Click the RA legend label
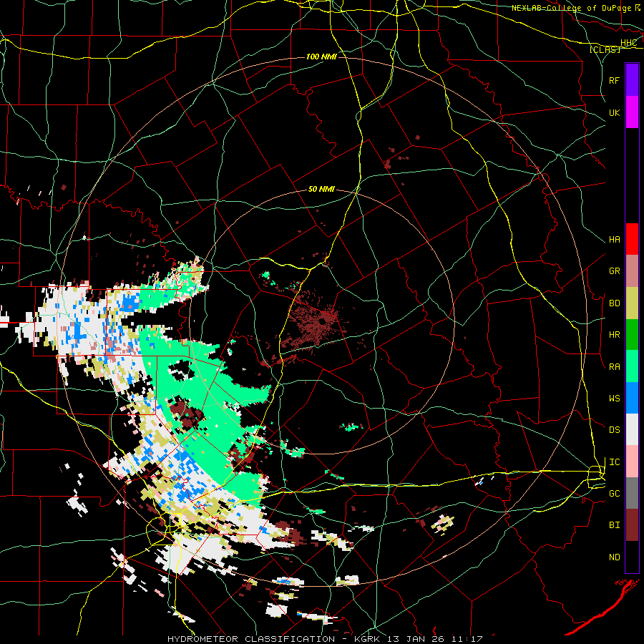 click(614, 367)
